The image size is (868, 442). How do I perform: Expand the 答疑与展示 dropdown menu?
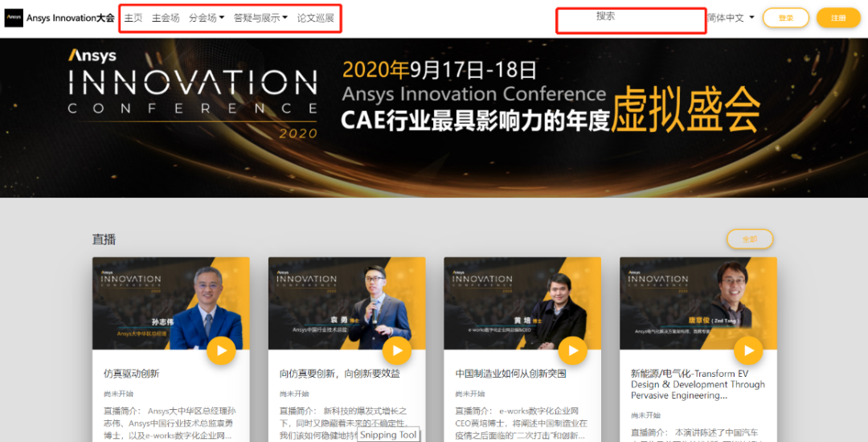pyautogui.click(x=260, y=18)
